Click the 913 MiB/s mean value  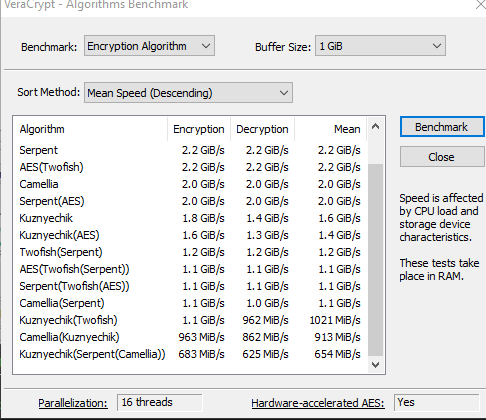click(x=338, y=337)
